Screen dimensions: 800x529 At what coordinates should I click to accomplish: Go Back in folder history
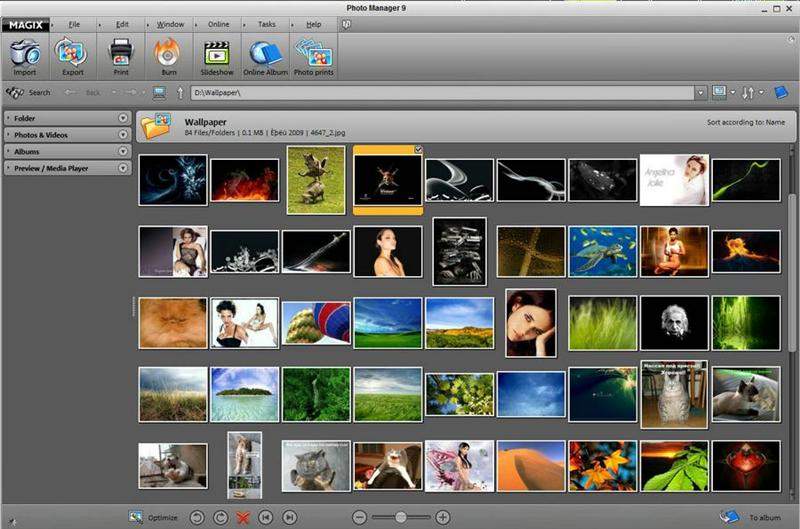[x=82, y=93]
